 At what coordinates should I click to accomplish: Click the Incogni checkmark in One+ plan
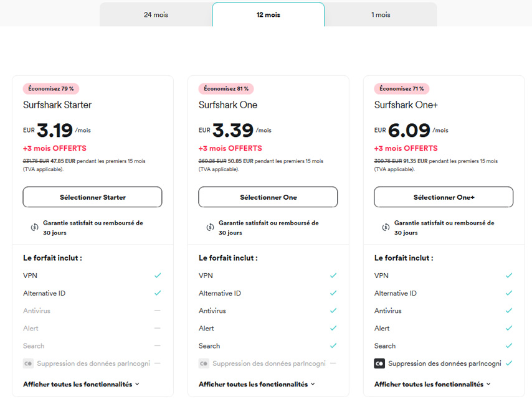(x=509, y=363)
